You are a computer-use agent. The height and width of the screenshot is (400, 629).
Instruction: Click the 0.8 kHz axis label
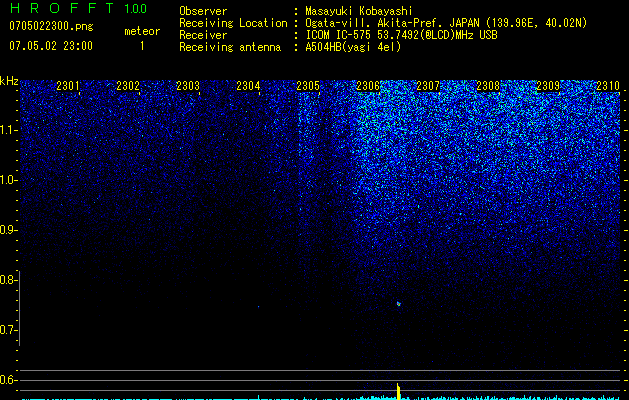point(9,280)
